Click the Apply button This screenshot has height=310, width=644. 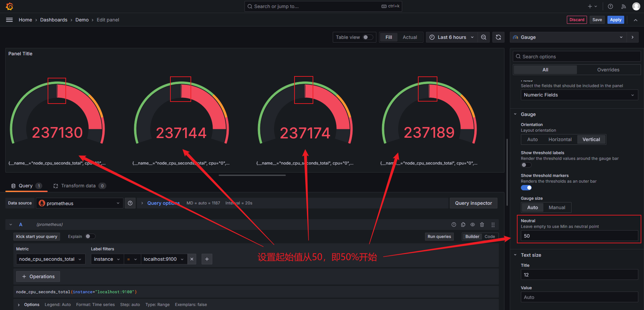point(615,20)
